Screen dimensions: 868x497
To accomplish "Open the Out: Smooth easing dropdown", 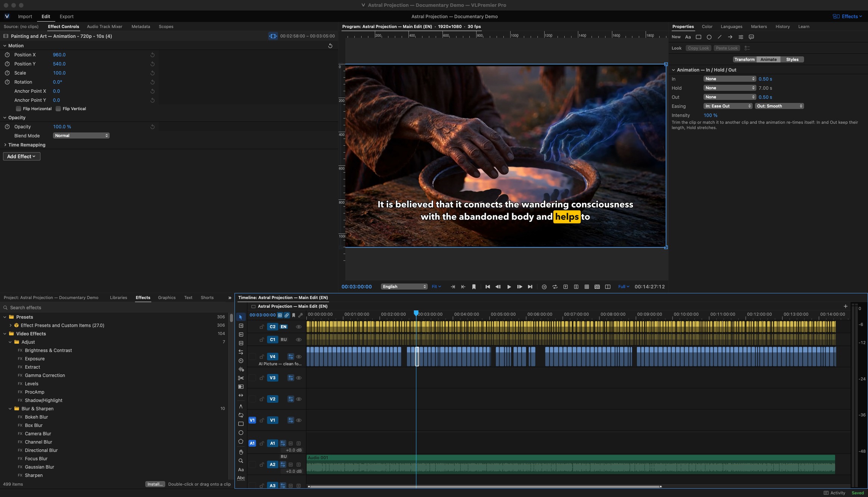I will [779, 106].
